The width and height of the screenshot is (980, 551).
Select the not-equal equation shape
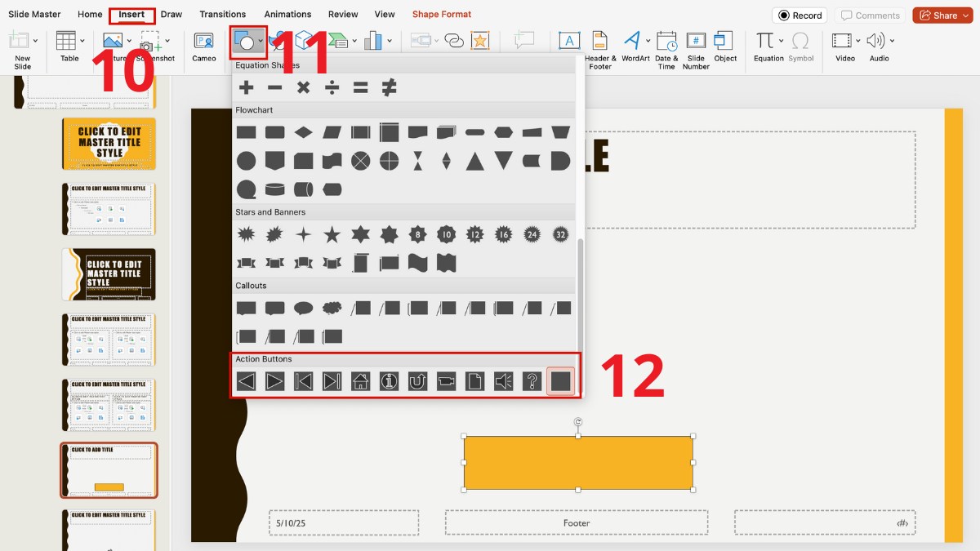[x=390, y=87]
